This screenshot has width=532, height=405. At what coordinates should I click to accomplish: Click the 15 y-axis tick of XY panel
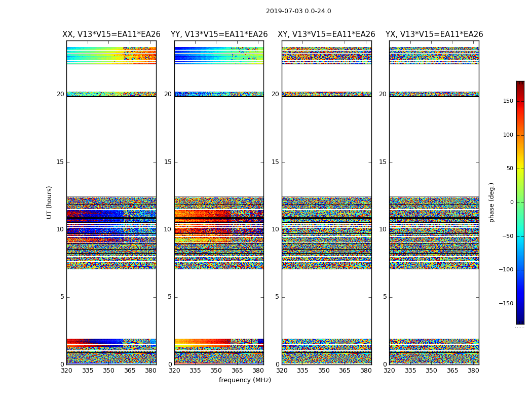tap(275, 162)
